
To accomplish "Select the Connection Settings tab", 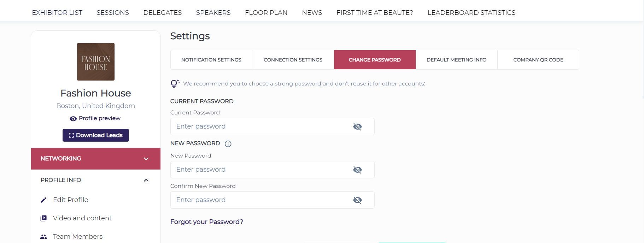I will click(293, 60).
